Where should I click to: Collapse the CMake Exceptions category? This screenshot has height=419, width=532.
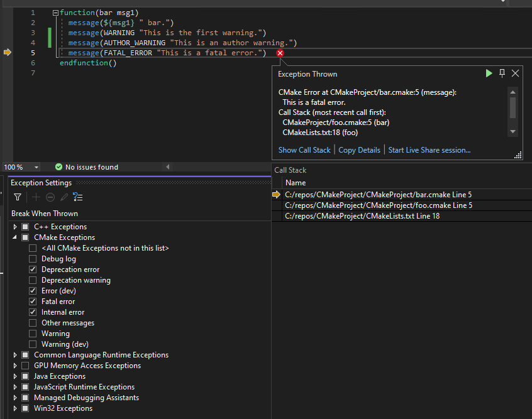pyautogui.click(x=14, y=237)
